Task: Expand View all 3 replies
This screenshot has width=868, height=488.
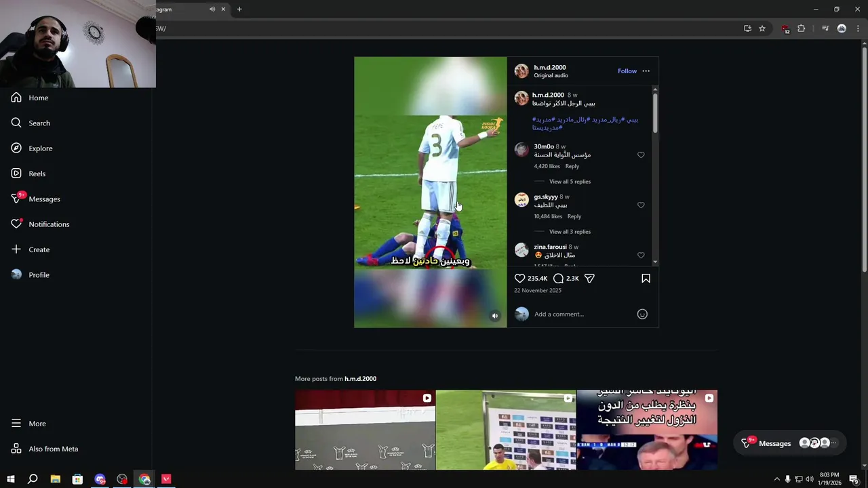Action: click(570, 232)
